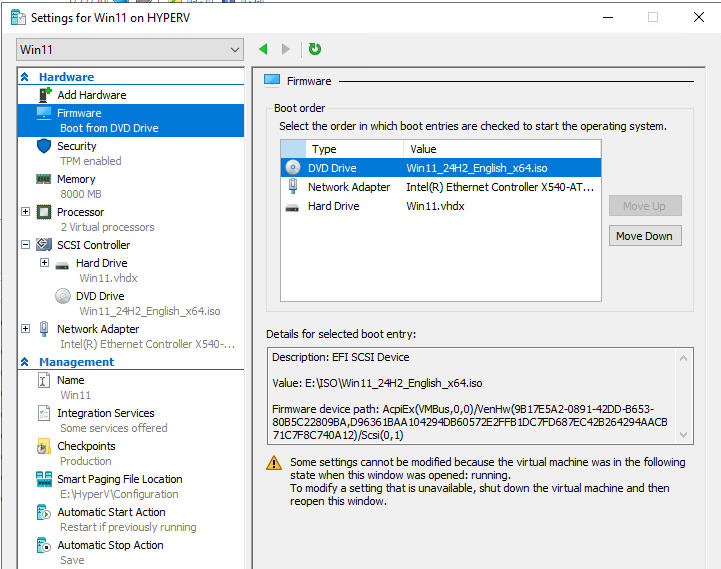Click the Smart Paging File Location icon
Screen dimensions: 721x569
tap(44, 479)
